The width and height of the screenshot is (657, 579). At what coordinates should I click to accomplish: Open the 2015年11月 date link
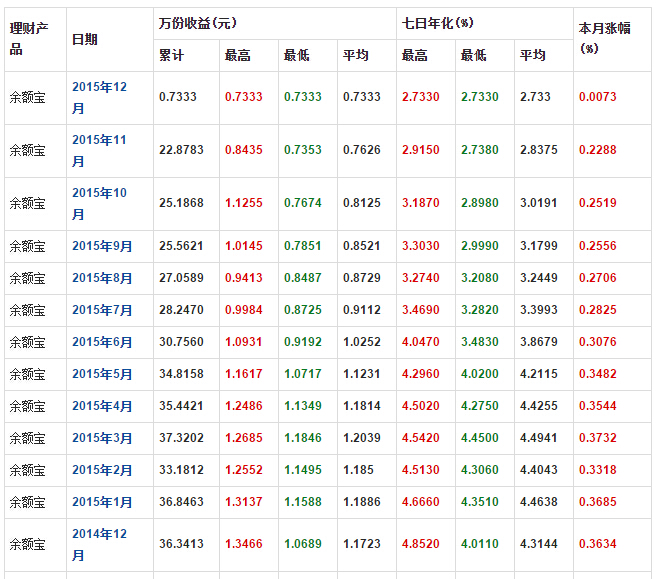click(x=99, y=150)
